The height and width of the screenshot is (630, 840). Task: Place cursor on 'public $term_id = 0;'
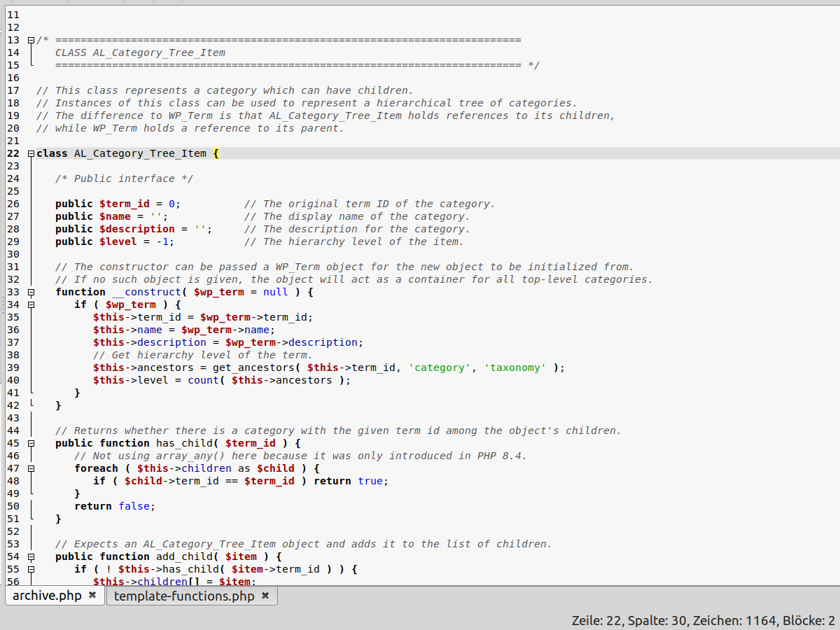(118, 204)
